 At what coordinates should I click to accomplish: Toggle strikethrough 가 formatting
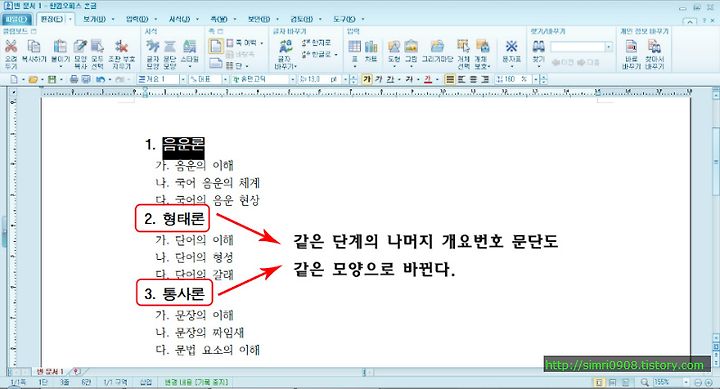pyautogui.click(x=409, y=79)
